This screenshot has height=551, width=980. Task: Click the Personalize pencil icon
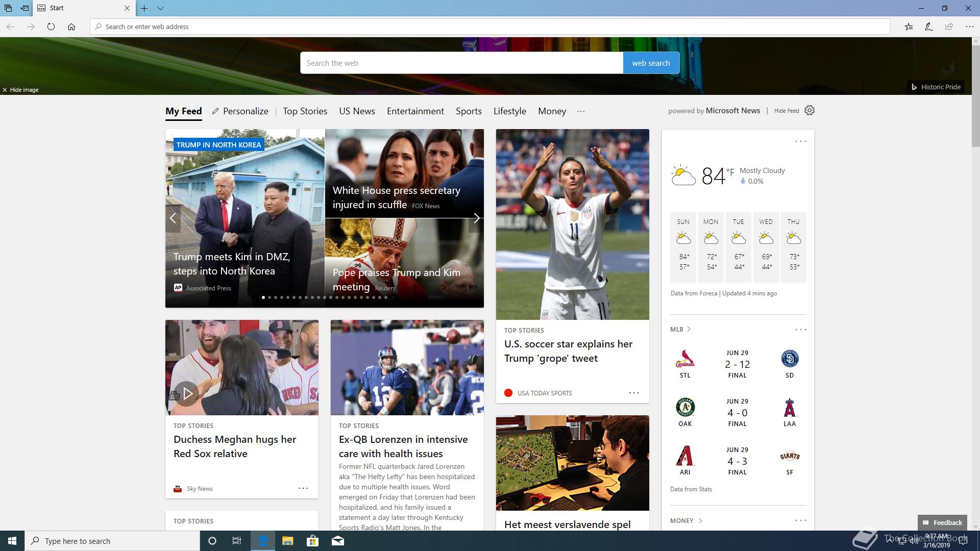(x=215, y=111)
